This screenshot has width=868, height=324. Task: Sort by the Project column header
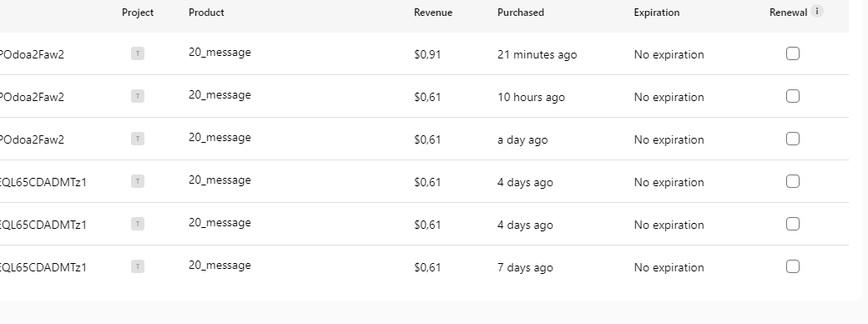[x=138, y=13]
